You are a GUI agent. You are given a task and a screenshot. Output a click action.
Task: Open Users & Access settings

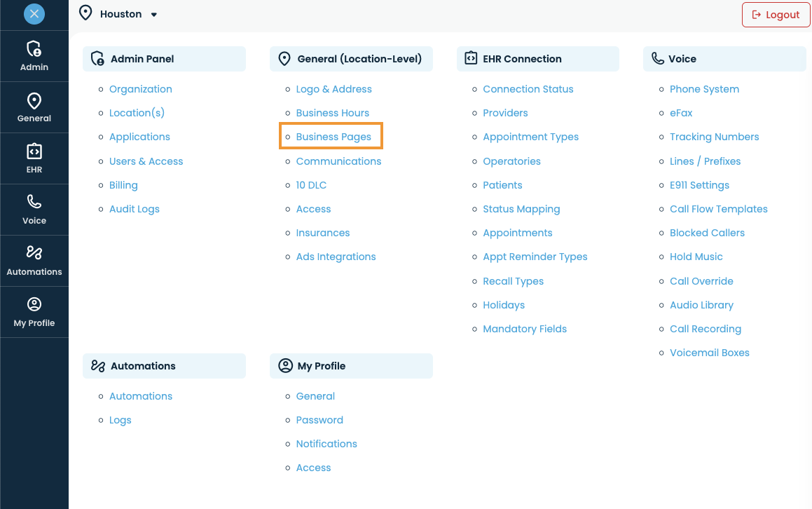(146, 161)
